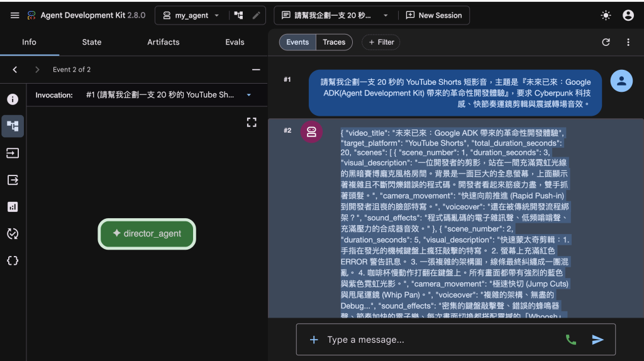Start a New Session
This screenshot has width=644, height=361.
coord(434,16)
